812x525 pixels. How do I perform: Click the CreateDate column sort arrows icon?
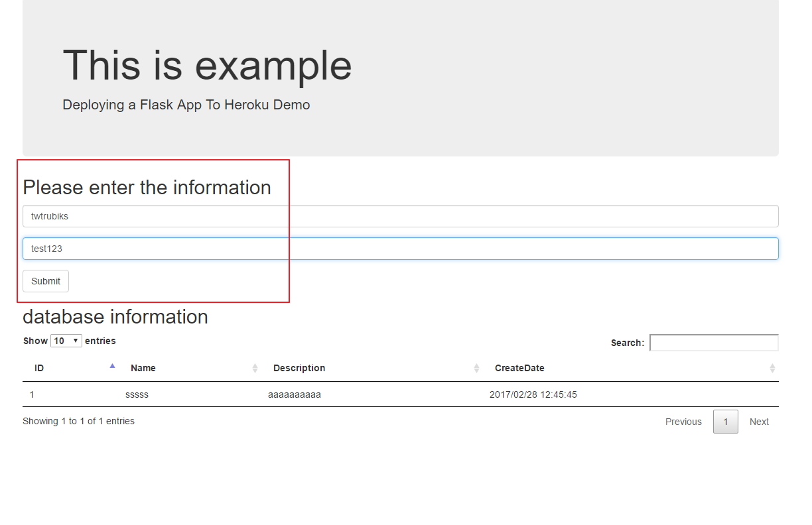[772, 368]
